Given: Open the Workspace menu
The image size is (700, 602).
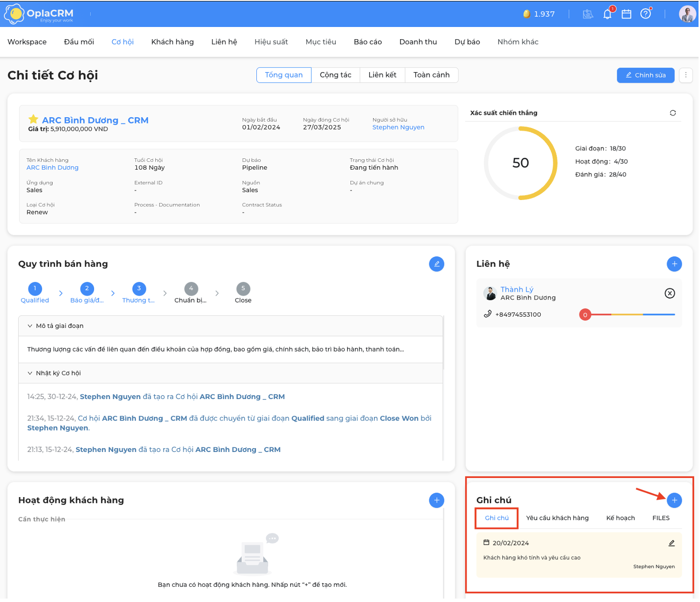Looking at the screenshot, I should point(27,42).
